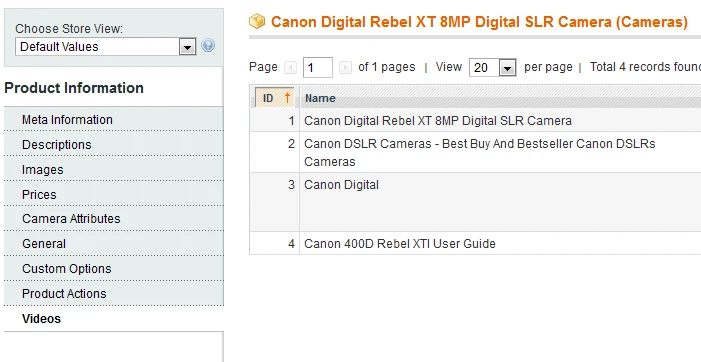The image size is (701, 362).
Task: Select the Canon Digital row
Action: (475, 202)
